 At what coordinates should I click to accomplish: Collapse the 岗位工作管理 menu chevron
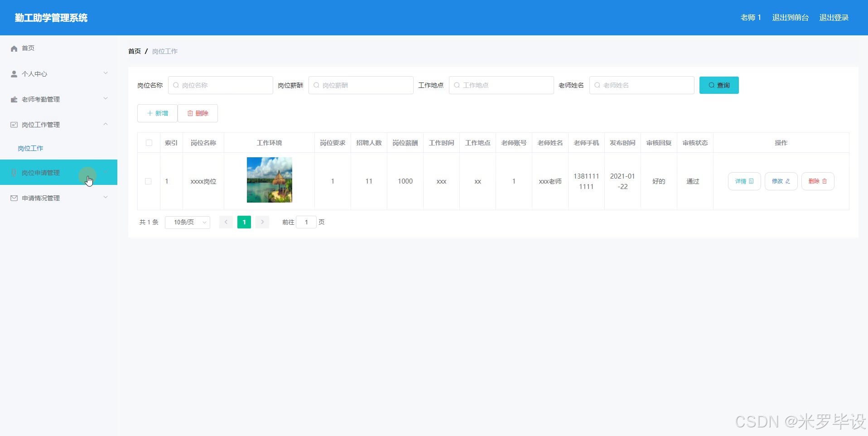106,124
